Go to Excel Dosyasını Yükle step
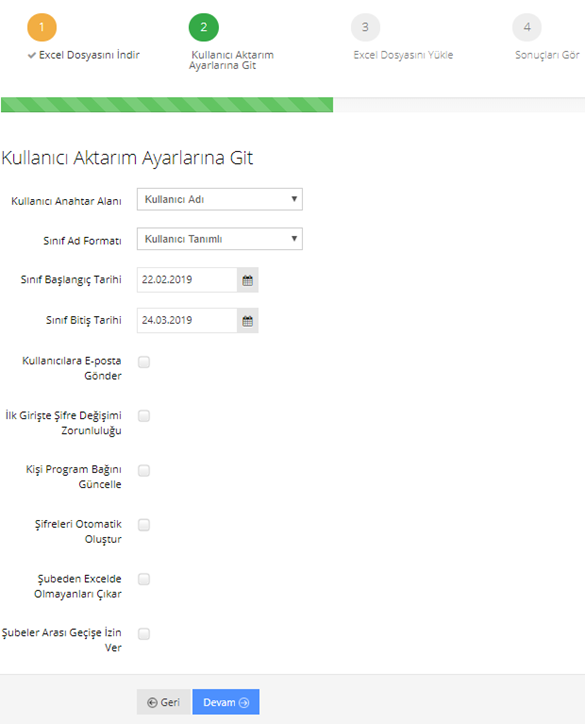 403,55
